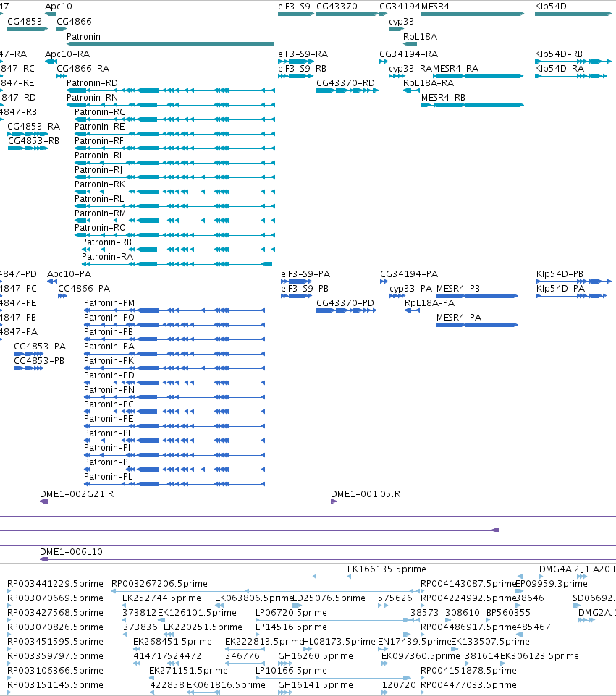Click the long teal Patronin gene bar
616x696 pixels.
point(171,44)
